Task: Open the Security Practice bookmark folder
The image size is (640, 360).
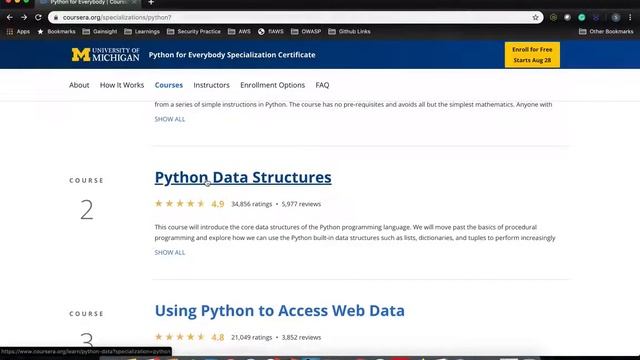Action: (194, 31)
